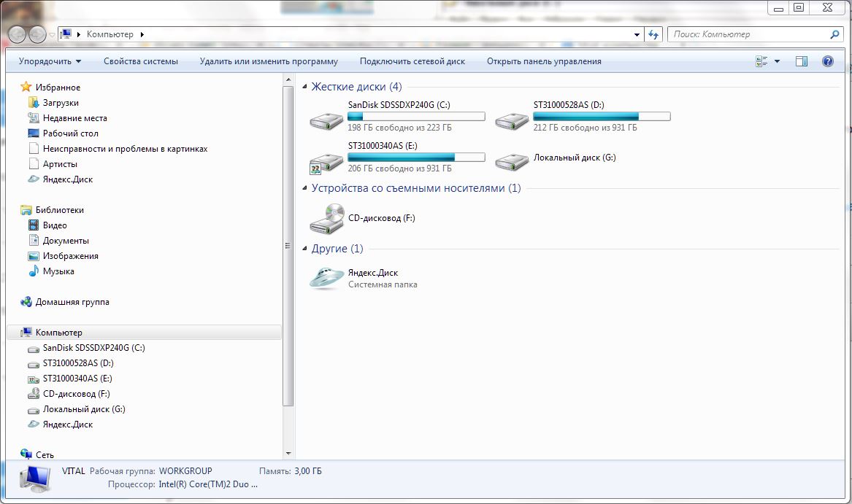Click Свойства системы in the toolbar

coord(140,61)
